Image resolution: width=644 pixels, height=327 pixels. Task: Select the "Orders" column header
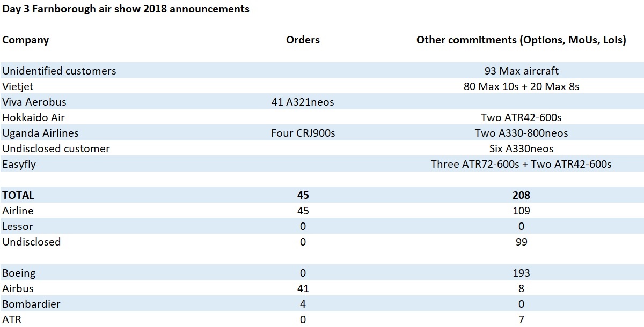tap(303, 40)
